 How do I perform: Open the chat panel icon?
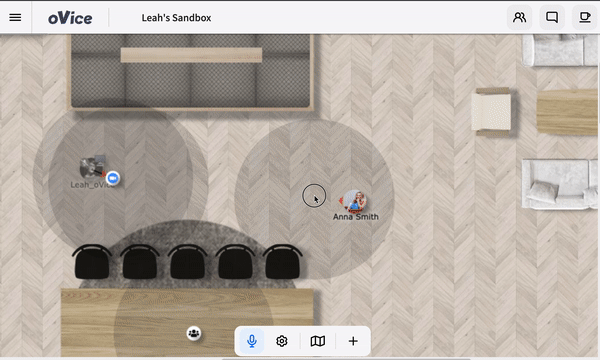[552, 17]
